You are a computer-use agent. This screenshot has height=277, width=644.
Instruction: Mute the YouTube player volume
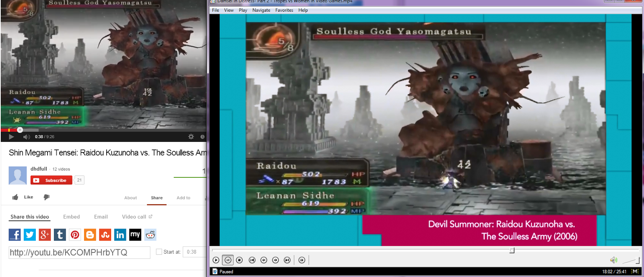[x=27, y=137]
